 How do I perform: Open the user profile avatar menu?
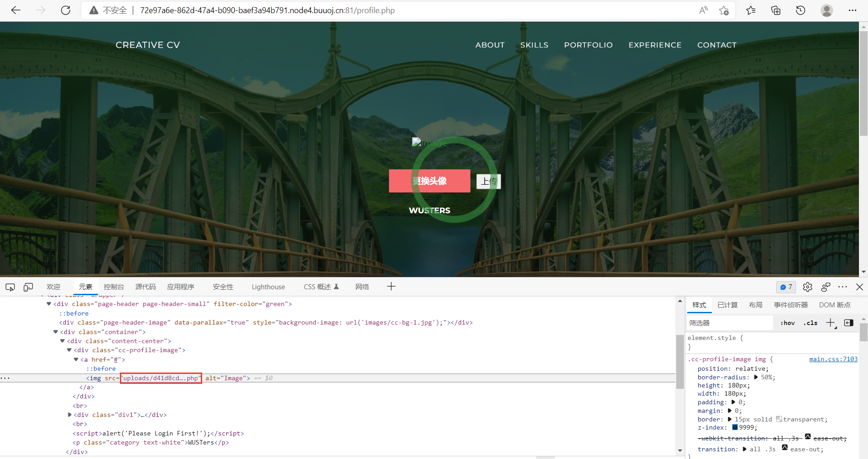coord(827,10)
